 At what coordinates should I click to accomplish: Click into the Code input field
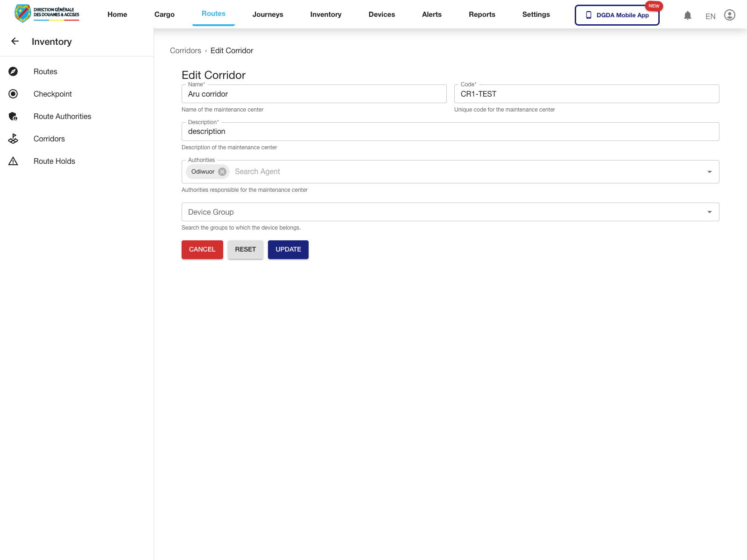pyautogui.click(x=586, y=94)
